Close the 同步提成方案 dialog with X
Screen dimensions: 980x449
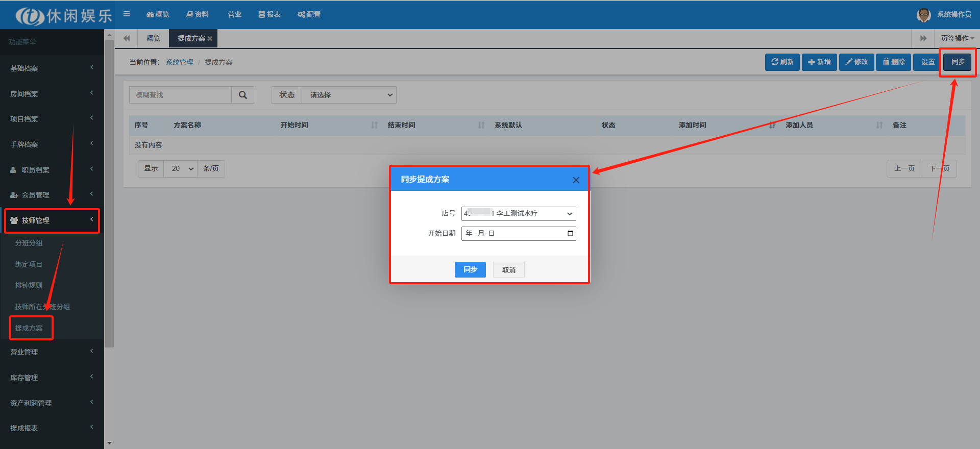(576, 180)
